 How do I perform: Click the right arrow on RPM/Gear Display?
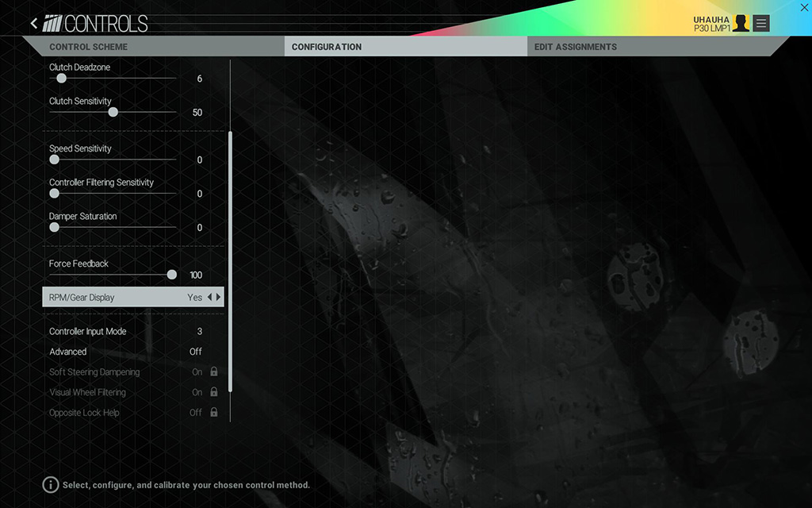219,297
